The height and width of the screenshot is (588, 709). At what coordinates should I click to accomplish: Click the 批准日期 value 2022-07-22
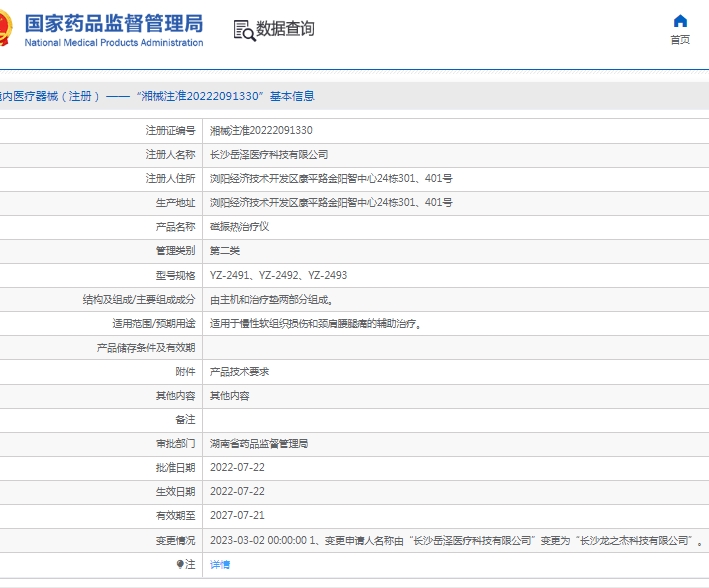point(237,468)
